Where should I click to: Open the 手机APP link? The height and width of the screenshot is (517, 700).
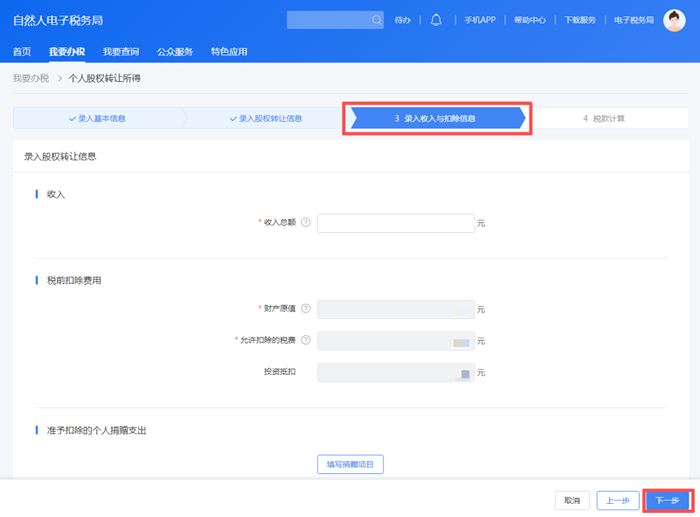(x=480, y=20)
